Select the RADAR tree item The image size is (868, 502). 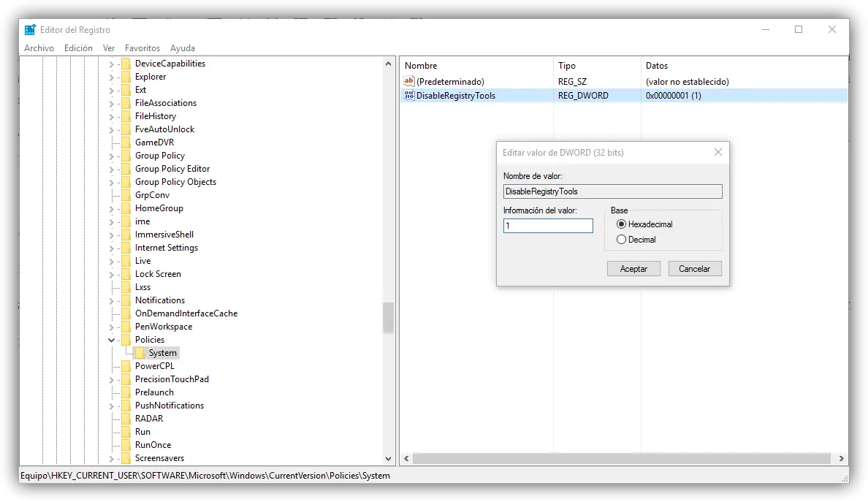[149, 419]
